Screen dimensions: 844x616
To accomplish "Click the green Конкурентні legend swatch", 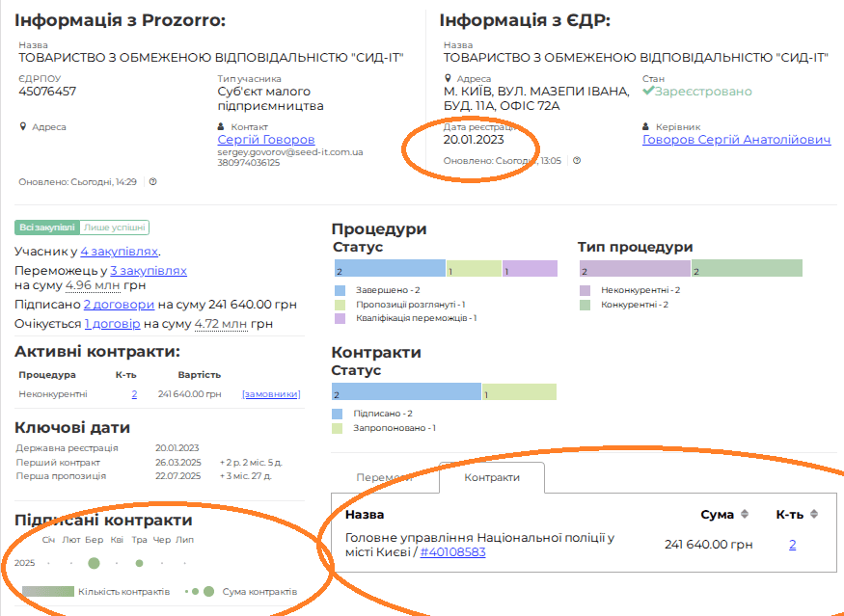I will (585, 305).
